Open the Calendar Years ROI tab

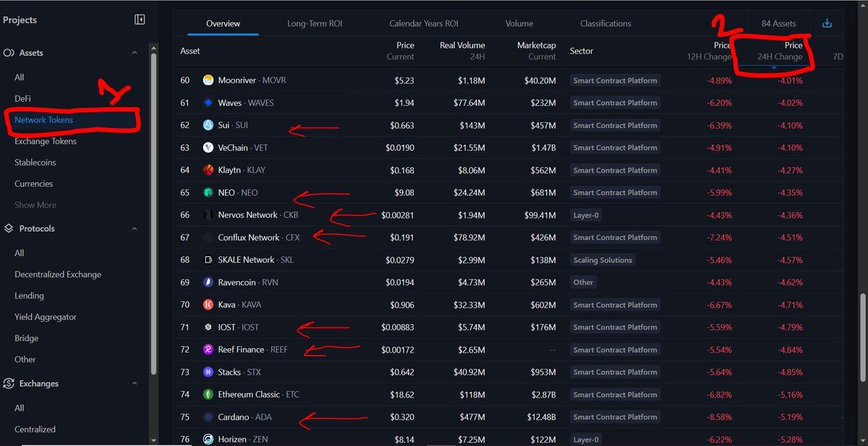424,23
